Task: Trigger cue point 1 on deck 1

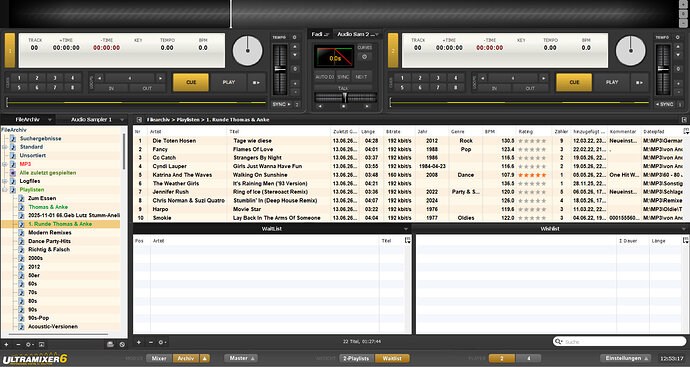Action: (x=19, y=78)
